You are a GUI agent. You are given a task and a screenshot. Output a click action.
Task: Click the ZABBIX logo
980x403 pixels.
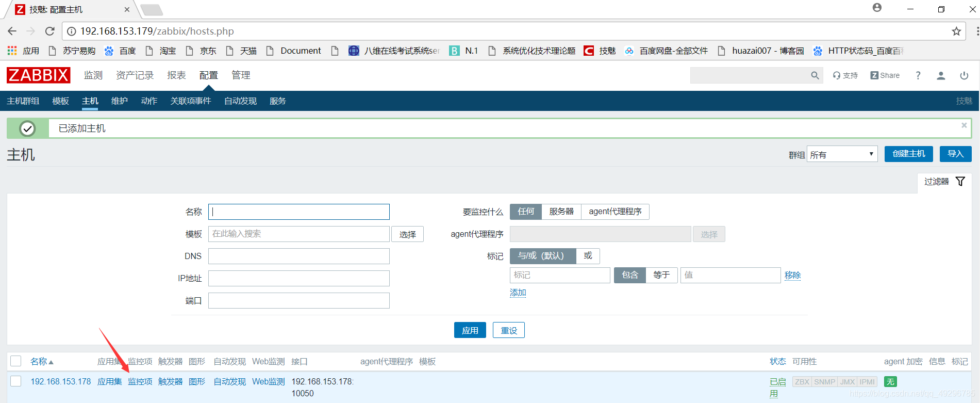click(x=39, y=75)
